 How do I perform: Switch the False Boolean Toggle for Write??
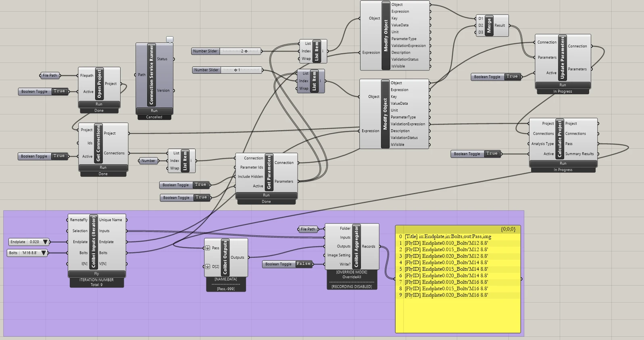(288, 264)
